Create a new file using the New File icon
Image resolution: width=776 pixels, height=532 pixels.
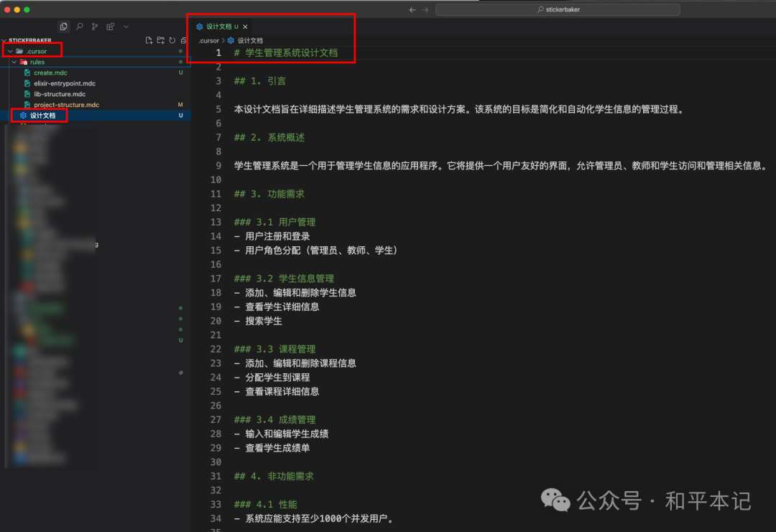[147, 41]
